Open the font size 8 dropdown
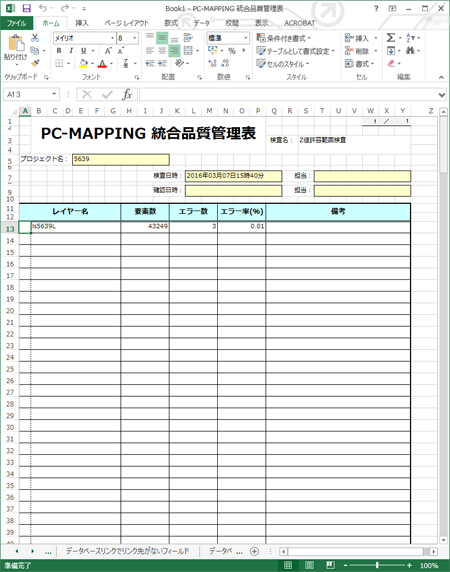Viewport: 450px width, 572px height. coord(135,38)
